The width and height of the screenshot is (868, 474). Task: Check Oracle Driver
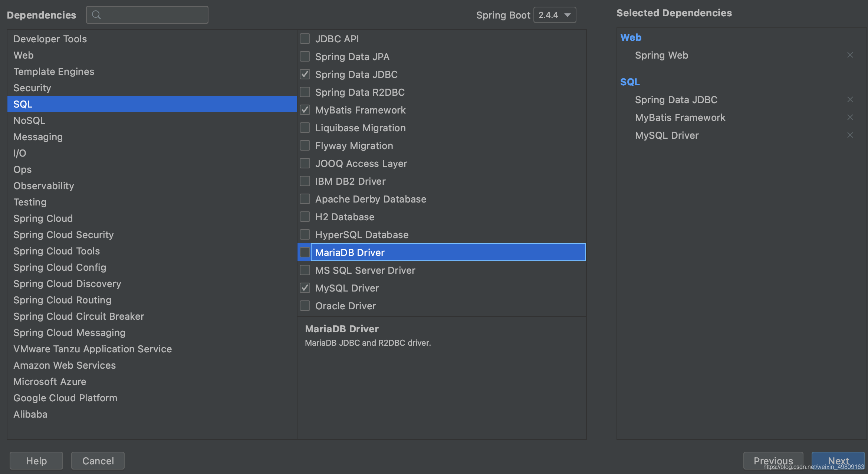click(305, 306)
